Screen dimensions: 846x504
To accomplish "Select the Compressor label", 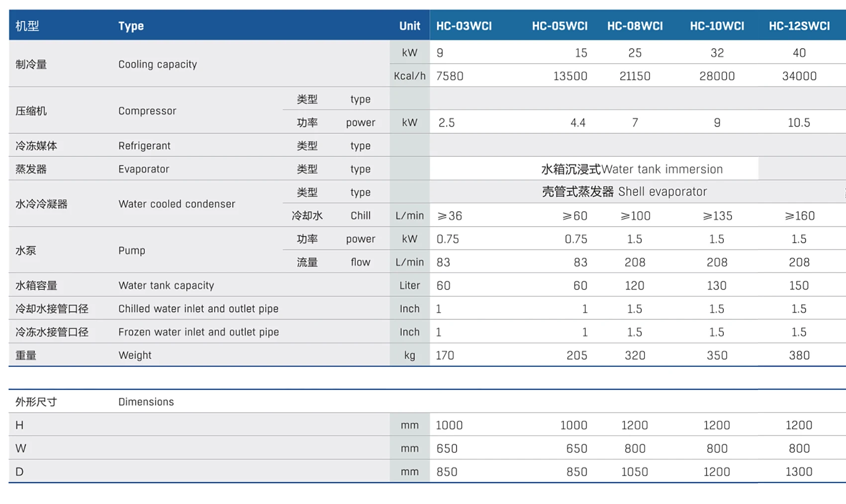I will point(147,111).
